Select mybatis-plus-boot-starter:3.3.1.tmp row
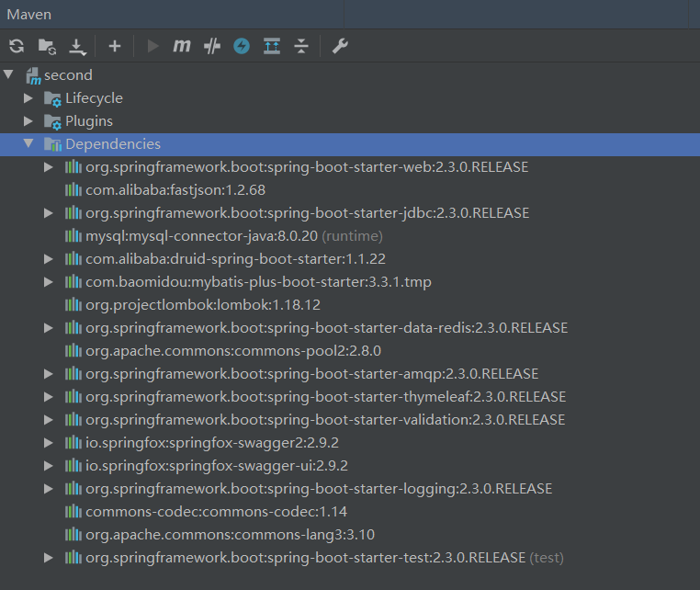This screenshot has height=590, width=700. coord(350,282)
